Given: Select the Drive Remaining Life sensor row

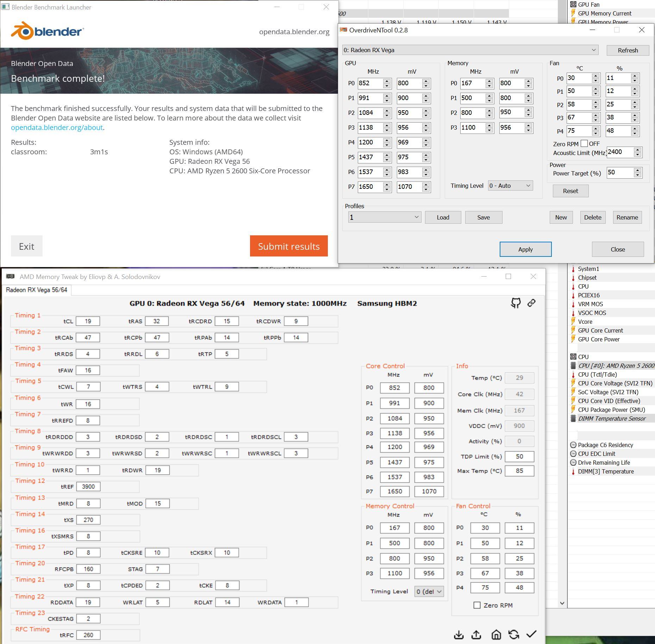Looking at the screenshot, I should click(x=612, y=463).
